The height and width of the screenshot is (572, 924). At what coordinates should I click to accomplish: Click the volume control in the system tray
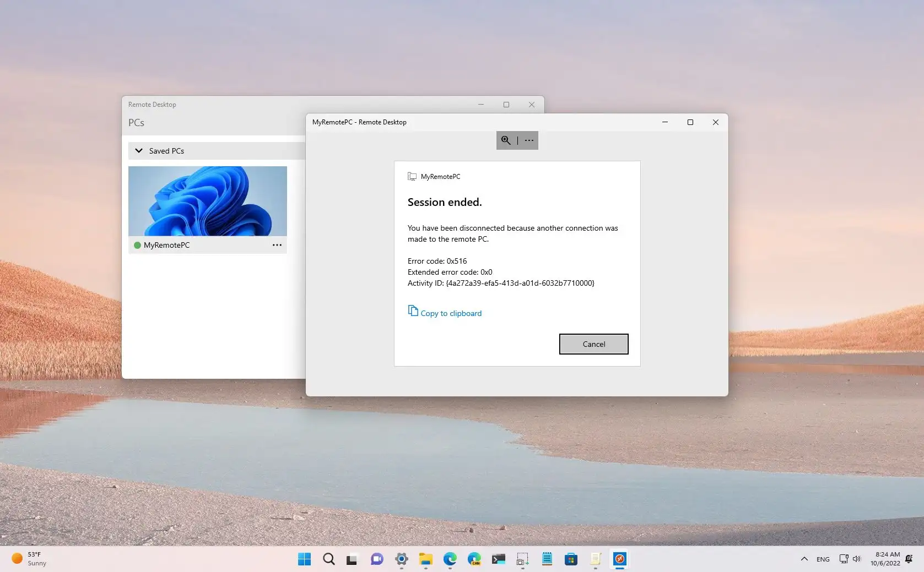coord(856,559)
